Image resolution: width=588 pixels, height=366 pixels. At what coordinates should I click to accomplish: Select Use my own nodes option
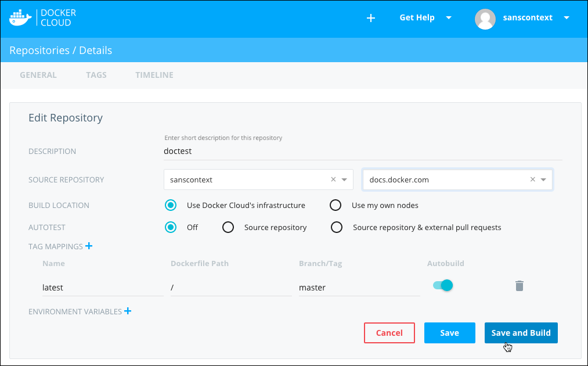[335, 205]
